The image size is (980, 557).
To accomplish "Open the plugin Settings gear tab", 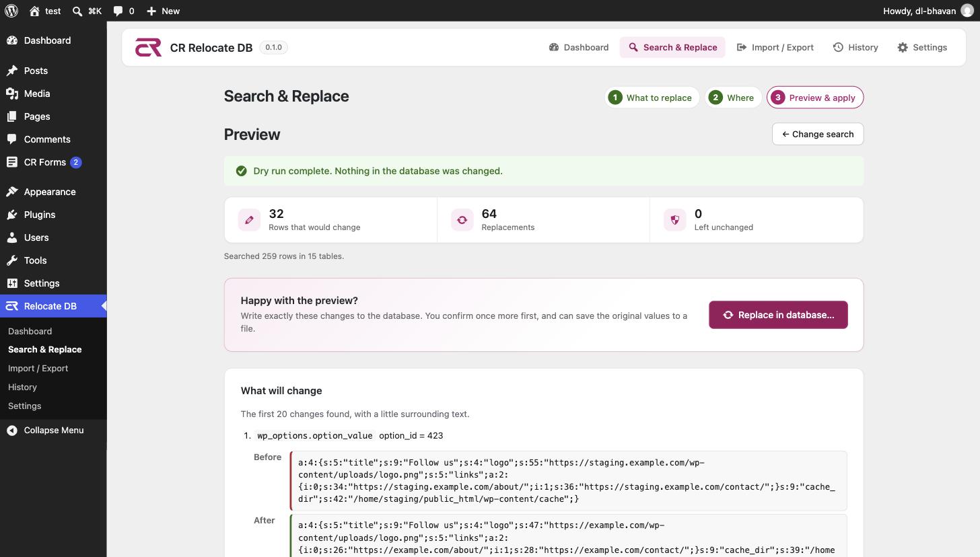I will (922, 47).
